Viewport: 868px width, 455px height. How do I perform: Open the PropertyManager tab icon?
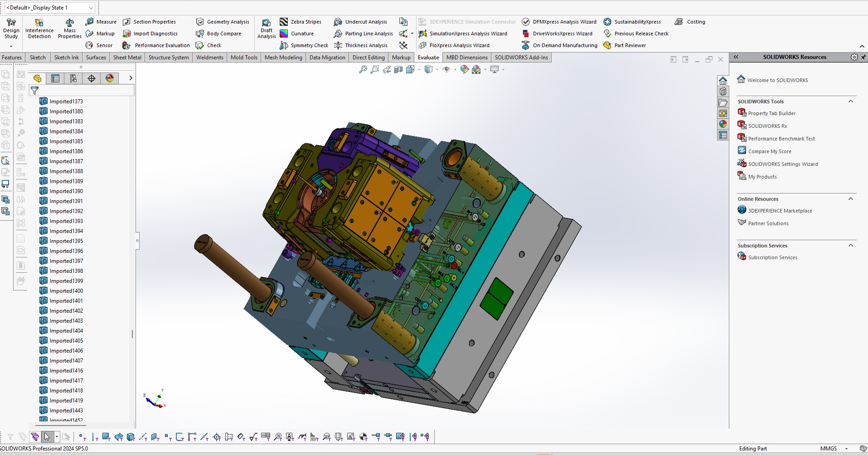coord(55,78)
